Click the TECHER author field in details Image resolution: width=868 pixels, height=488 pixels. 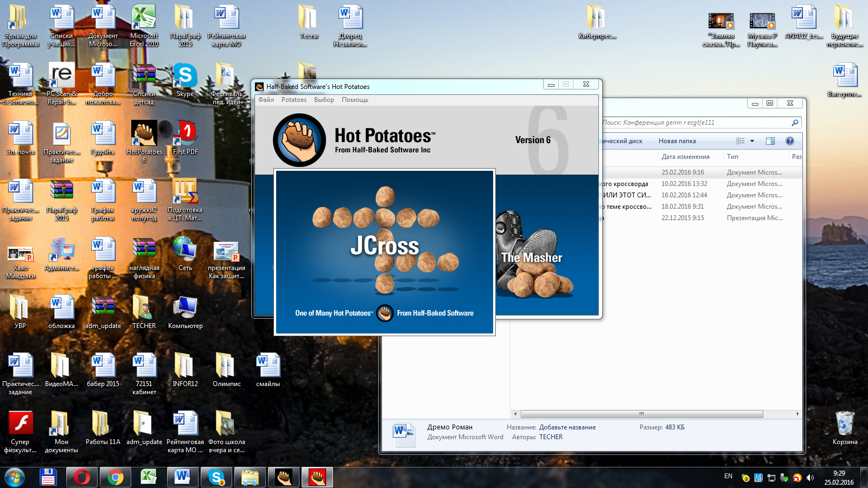tap(551, 437)
